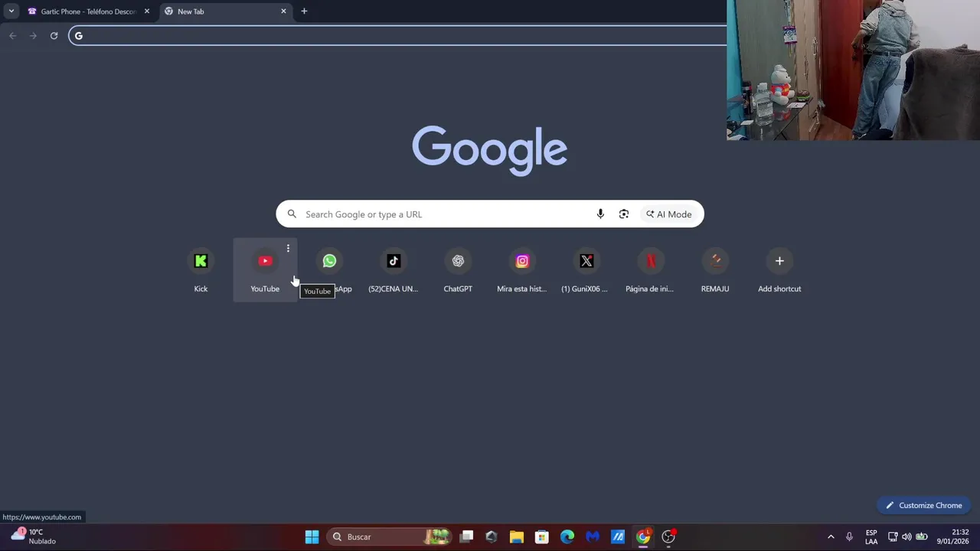The height and width of the screenshot is (551, 980).
Task: Open the YouTube tile's three-dot menu
Action: tap(288, 249)
